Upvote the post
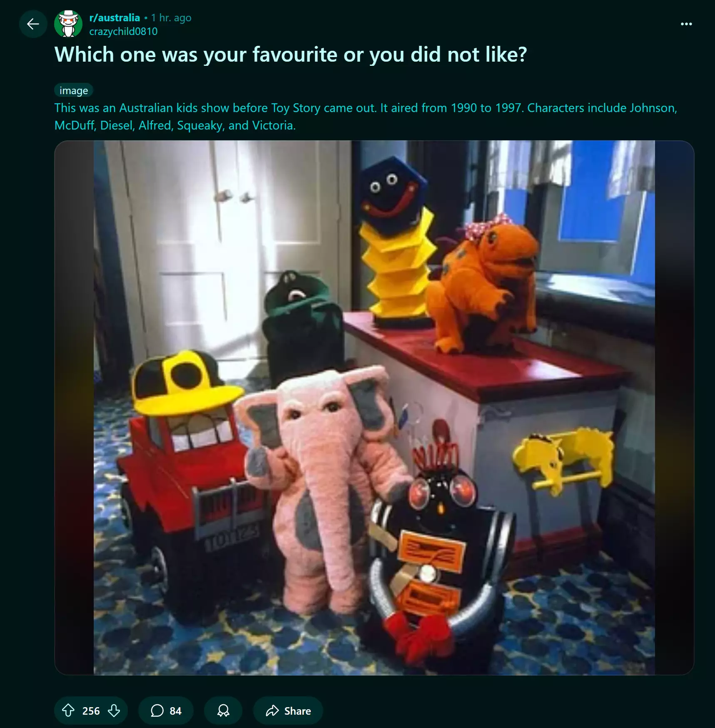Image resolution: width=715 pixels, height=728 pixels. coord(68,711)
